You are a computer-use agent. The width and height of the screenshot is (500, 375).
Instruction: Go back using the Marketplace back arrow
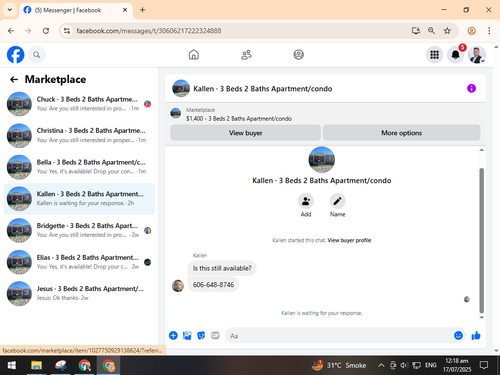[x=14, y=79]
